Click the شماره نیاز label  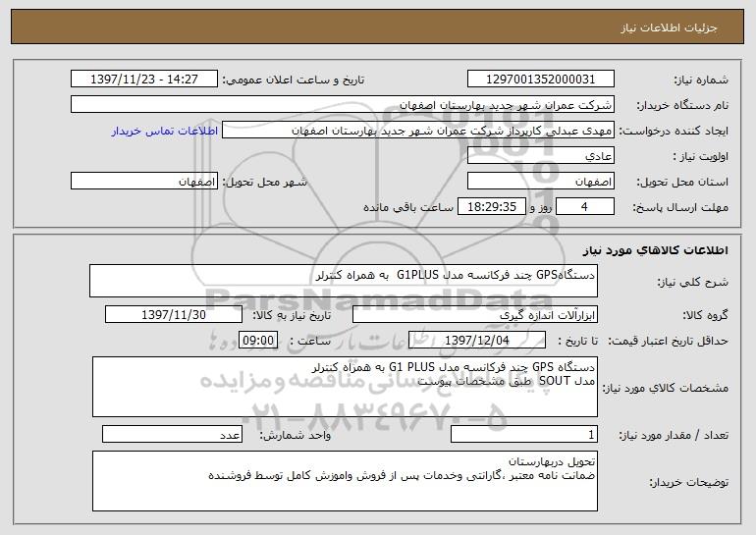pos(701,80)
